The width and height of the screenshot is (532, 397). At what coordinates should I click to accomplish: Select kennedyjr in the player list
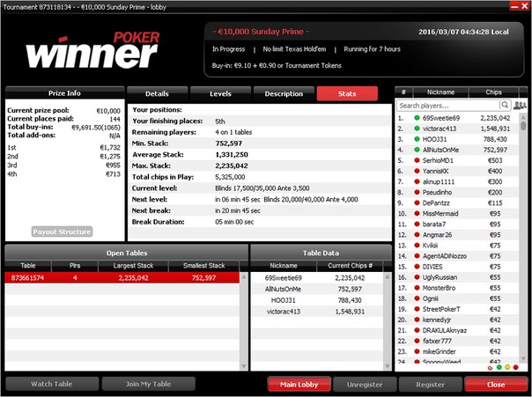[x=457, y=320]
